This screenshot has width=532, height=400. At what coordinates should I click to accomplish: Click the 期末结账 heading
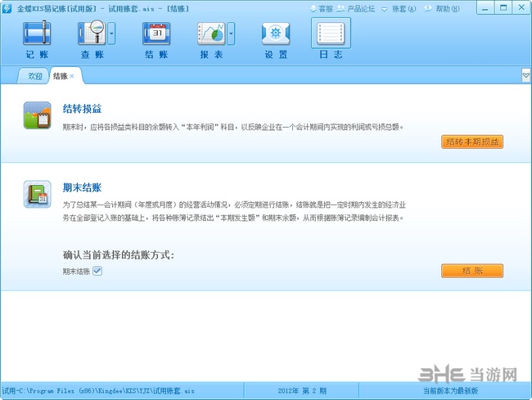pos(82,187)
